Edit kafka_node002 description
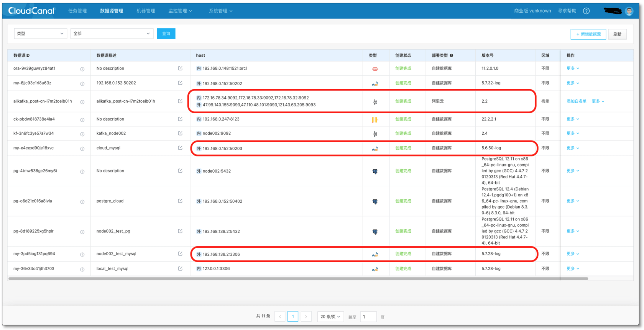This screenshot has width=644, height=330. 180,133
